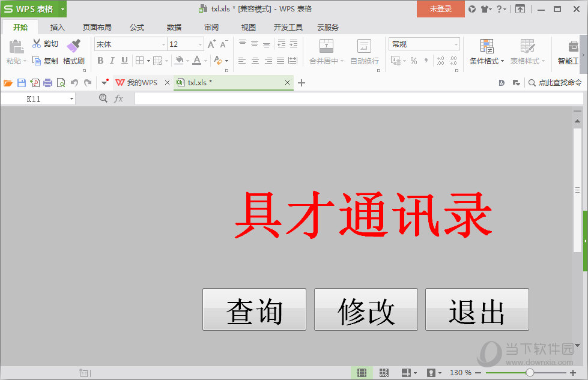Switch to page break preview in status bar
The height and width of the screenshot is (380, 588).
coord(384,373)
